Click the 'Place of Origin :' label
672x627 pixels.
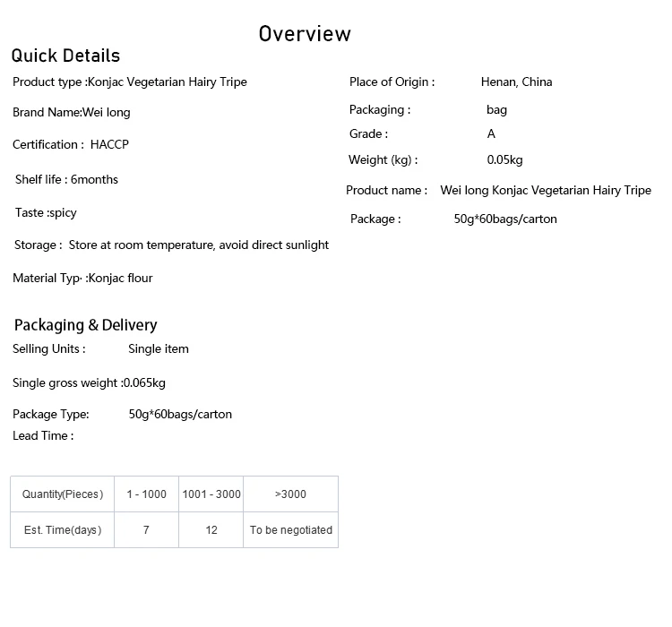tap(392, 82)
